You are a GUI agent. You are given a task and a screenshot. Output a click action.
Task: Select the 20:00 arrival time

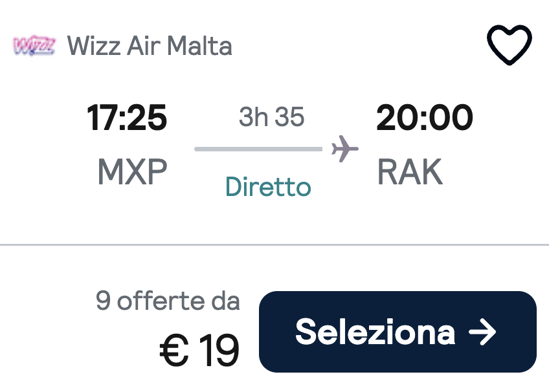(x=425, y=118)
